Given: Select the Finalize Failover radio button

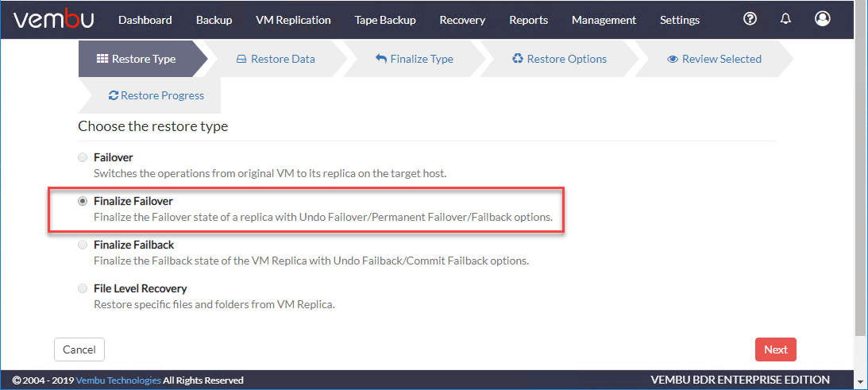Looking at the screenshot, I should pos(83,202).
